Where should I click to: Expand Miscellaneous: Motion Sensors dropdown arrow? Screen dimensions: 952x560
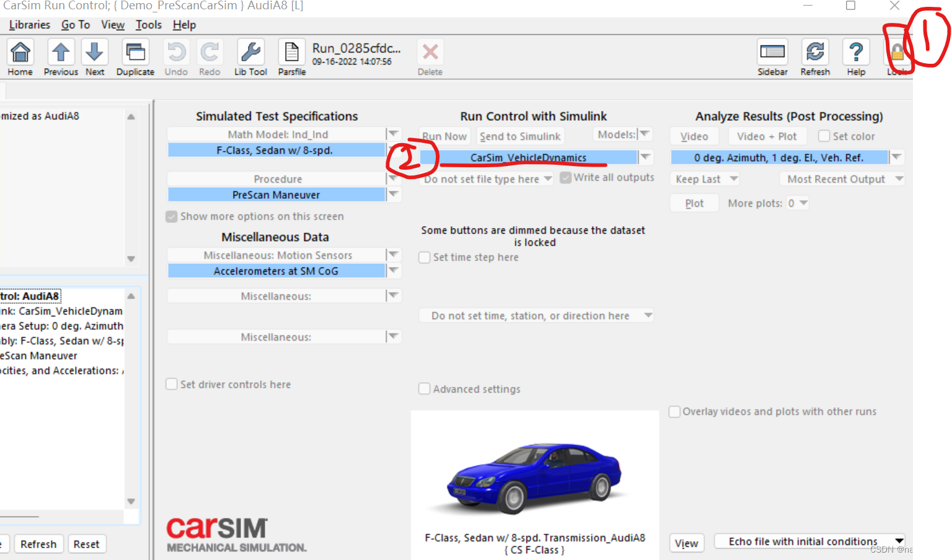(x=394, y=255)
